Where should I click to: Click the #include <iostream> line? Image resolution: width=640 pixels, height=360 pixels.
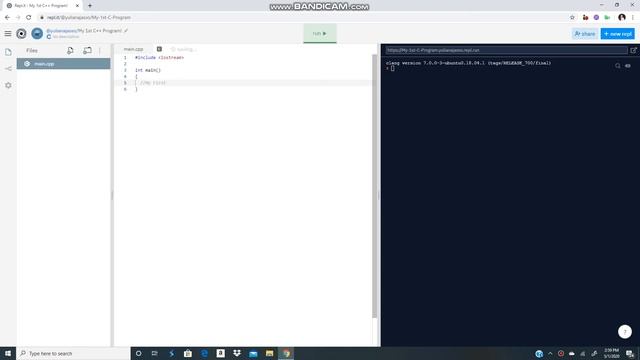160,58
